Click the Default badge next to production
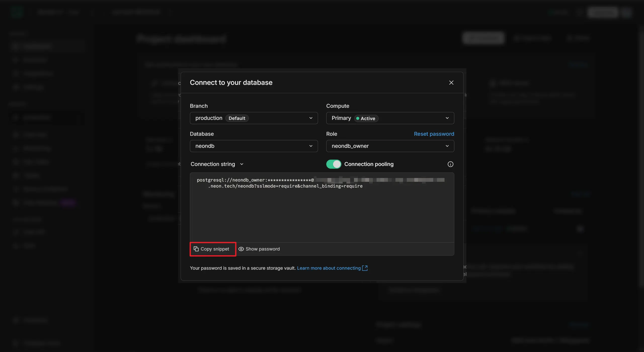Image resolution: width=644 pixels, height=352 pixels. (237, 118)
